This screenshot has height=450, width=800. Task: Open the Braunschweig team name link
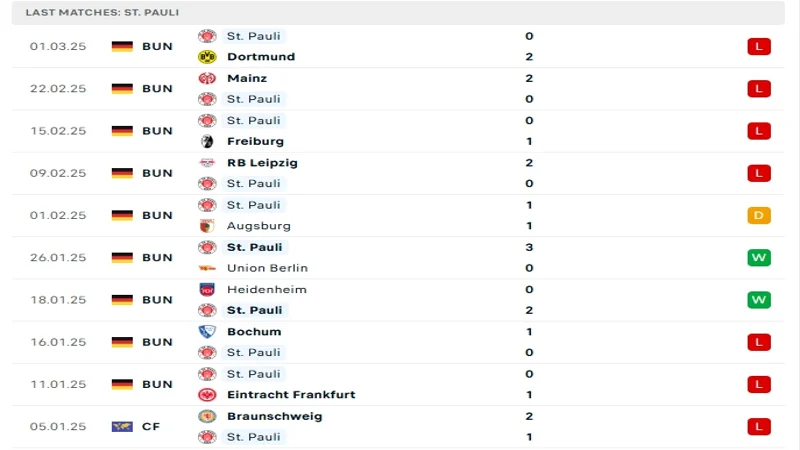coord(274,416)
